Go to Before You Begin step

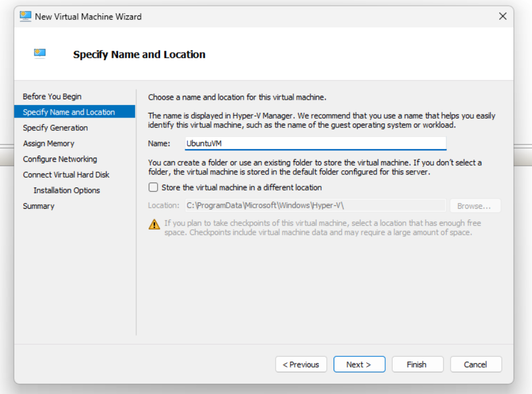(x=52, y=96)
